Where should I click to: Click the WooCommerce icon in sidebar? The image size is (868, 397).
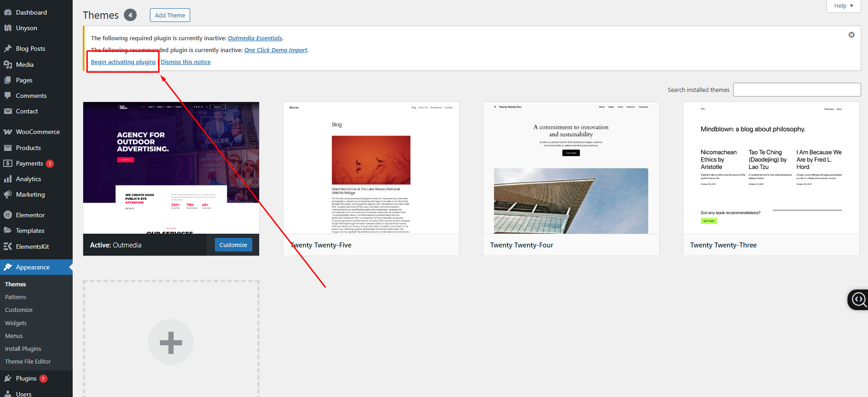(x=8, y=132)
